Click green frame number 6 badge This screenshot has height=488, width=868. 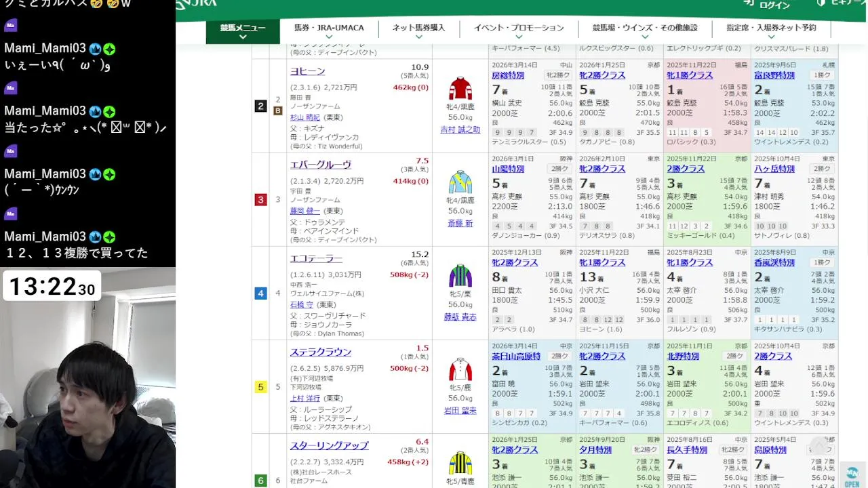tap(260, 481)
